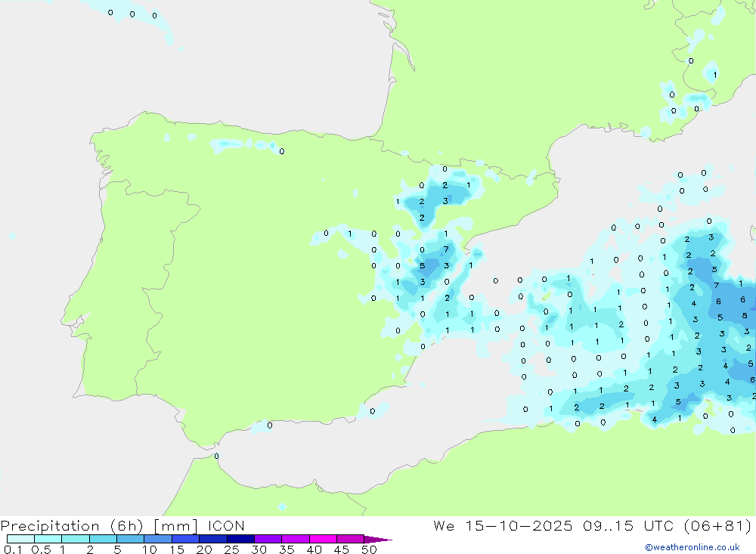This screenshot has width=756, height=554.
Task: Click the 15–20 mm blue legend swatch
Action: coord(185,539)
